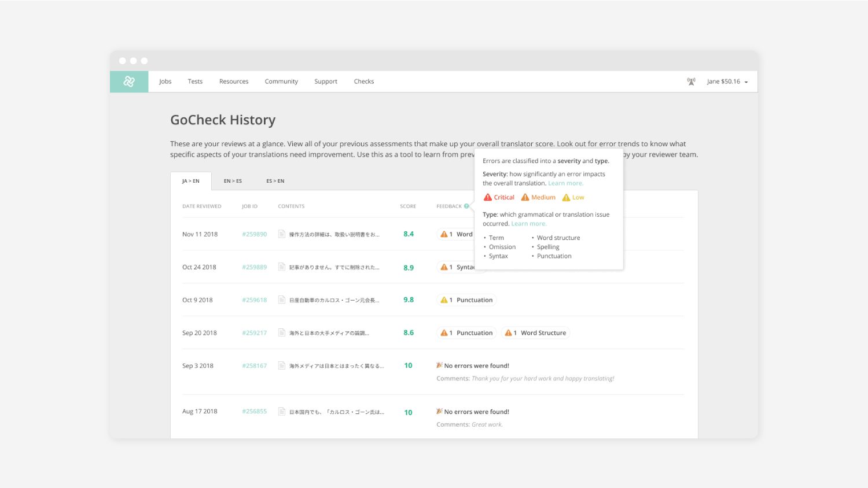Click the party icon in the Aug 17 row
868x488 pixels.
click(x=439, y=412)
